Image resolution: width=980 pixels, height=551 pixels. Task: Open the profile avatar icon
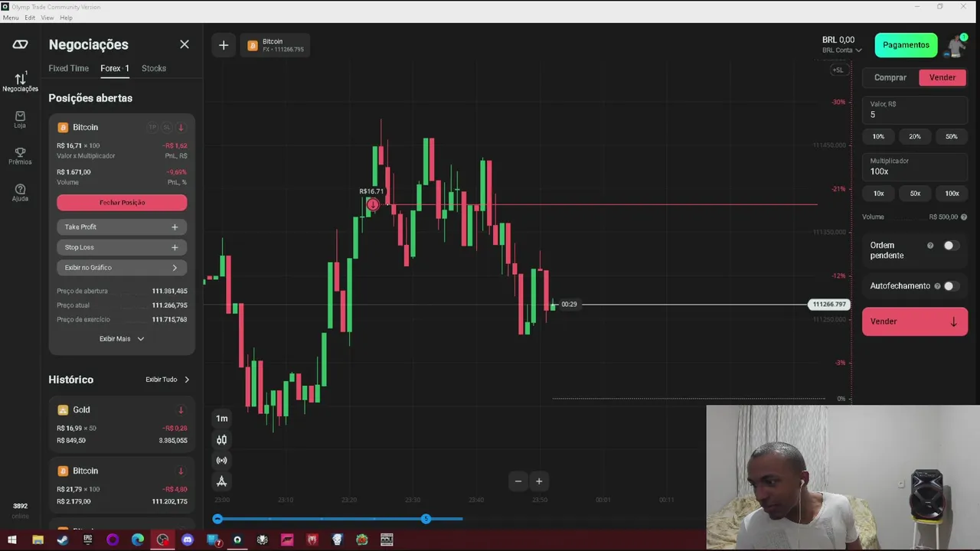pos(956,46)
